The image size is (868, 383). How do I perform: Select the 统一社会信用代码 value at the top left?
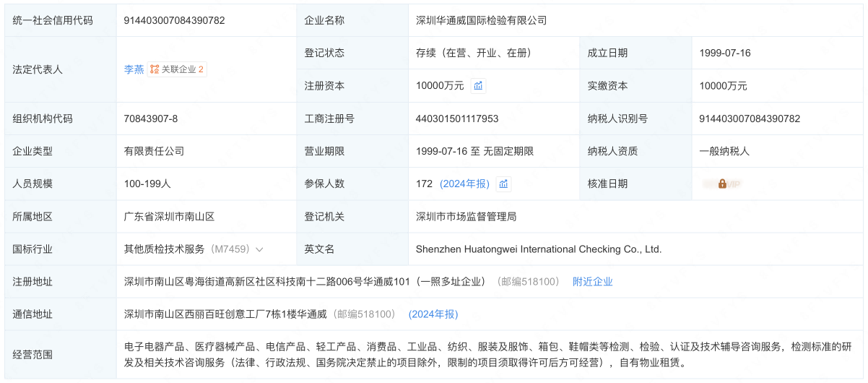click(174, 20)
